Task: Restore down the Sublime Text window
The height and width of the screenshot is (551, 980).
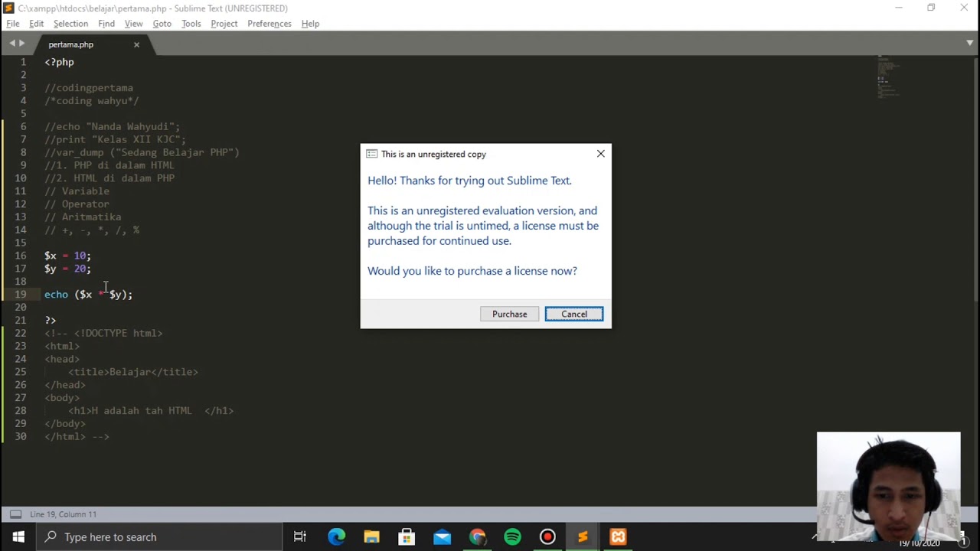Action: [x=931, y=8]
